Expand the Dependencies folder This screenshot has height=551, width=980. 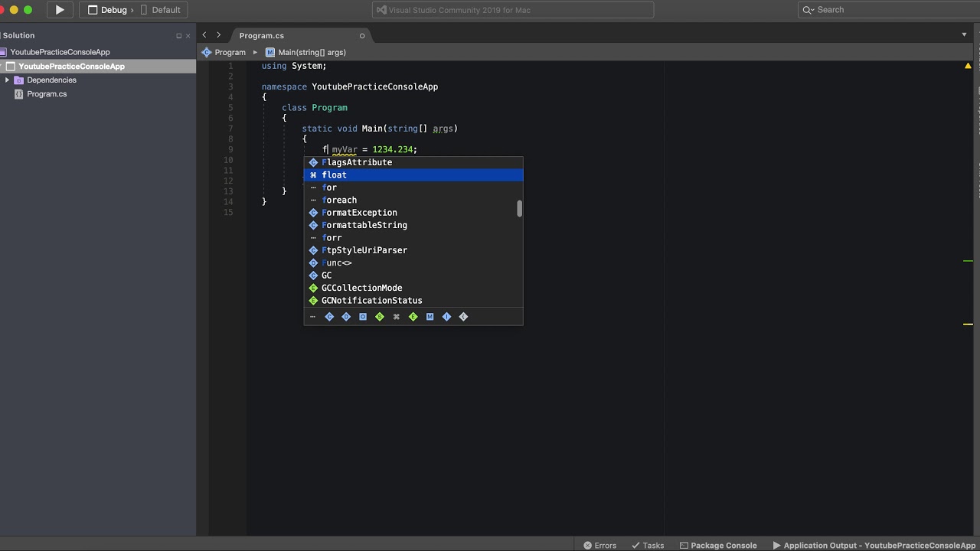pos(7,80)
